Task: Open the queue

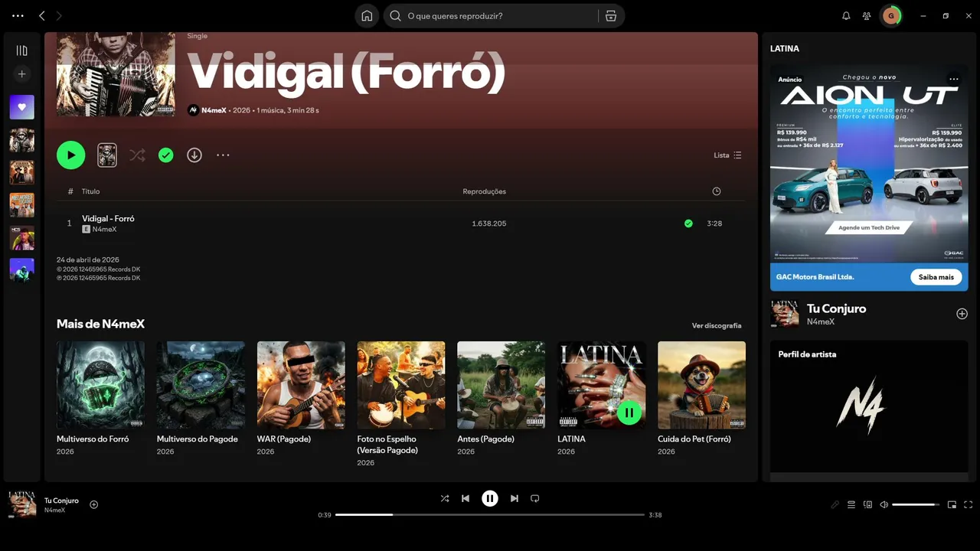Action: (851, 504)
